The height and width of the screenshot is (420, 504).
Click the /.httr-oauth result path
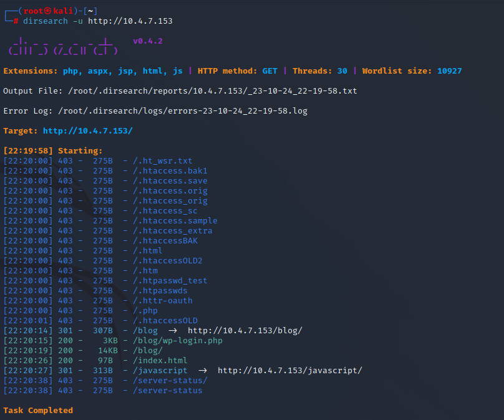pyautogui.click(x=163, y=300)
